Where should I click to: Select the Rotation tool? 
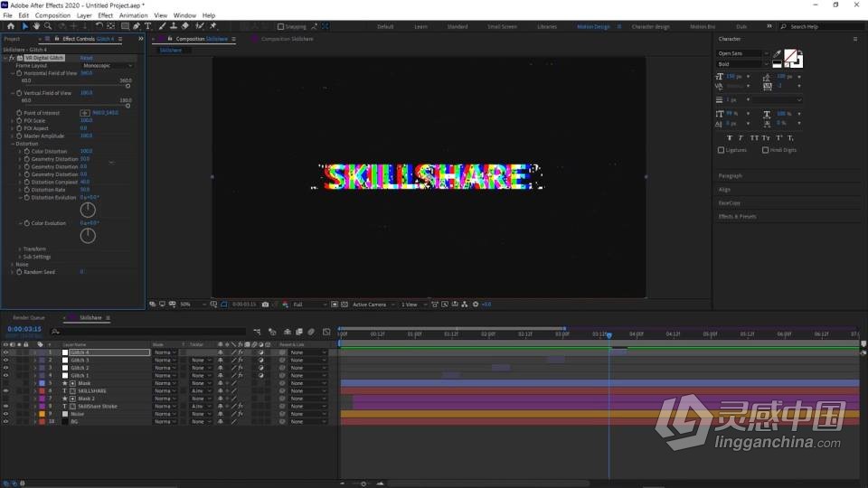(x=99, y=26)
